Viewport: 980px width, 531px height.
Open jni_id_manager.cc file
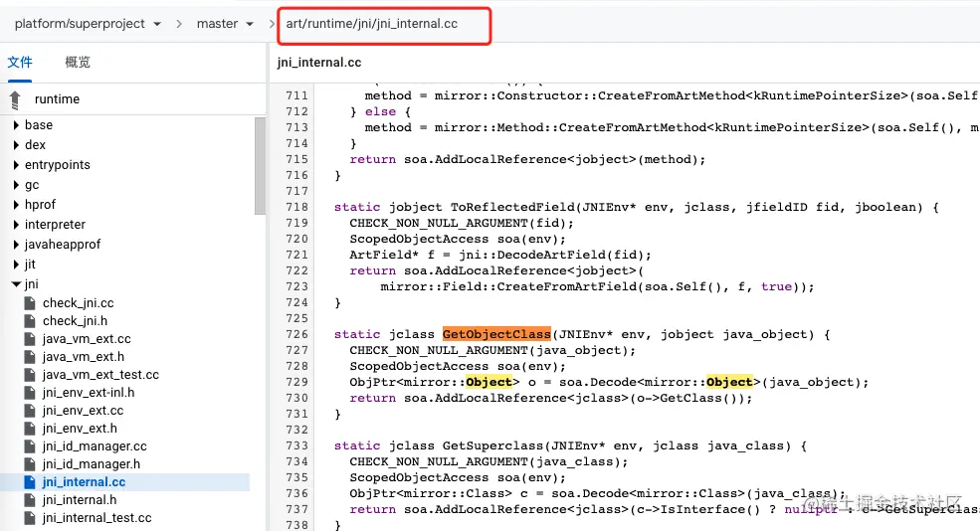coord(95,446)
